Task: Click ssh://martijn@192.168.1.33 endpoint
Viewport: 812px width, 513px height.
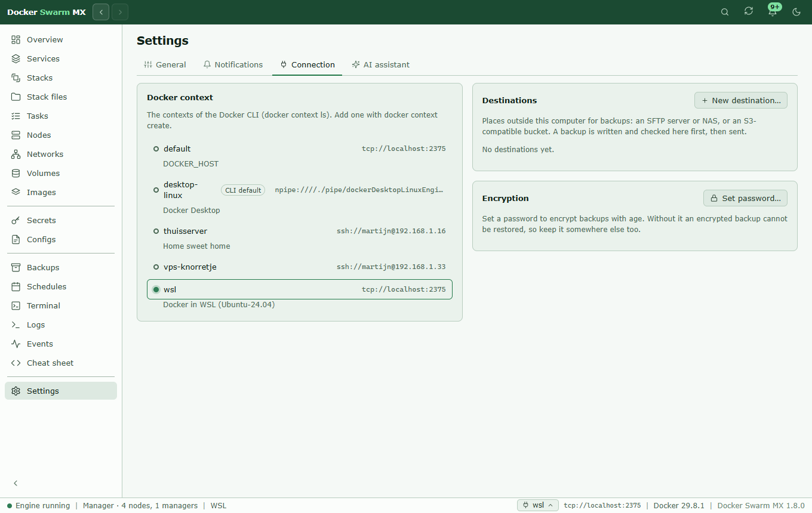Action: click(x=391, y=267)
